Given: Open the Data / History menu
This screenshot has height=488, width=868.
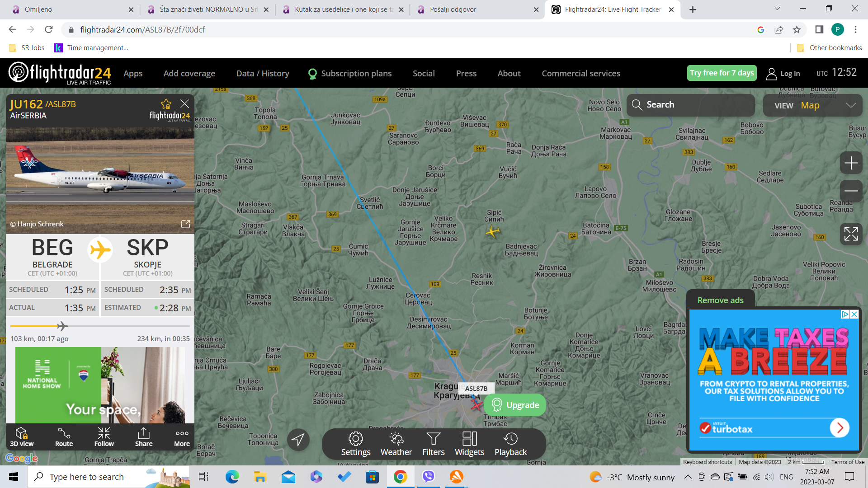Looking at the screenshot, I should (x=263, y=73).
